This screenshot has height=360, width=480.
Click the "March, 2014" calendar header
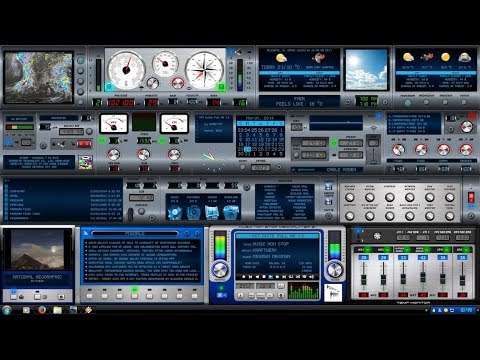(260, 118)
